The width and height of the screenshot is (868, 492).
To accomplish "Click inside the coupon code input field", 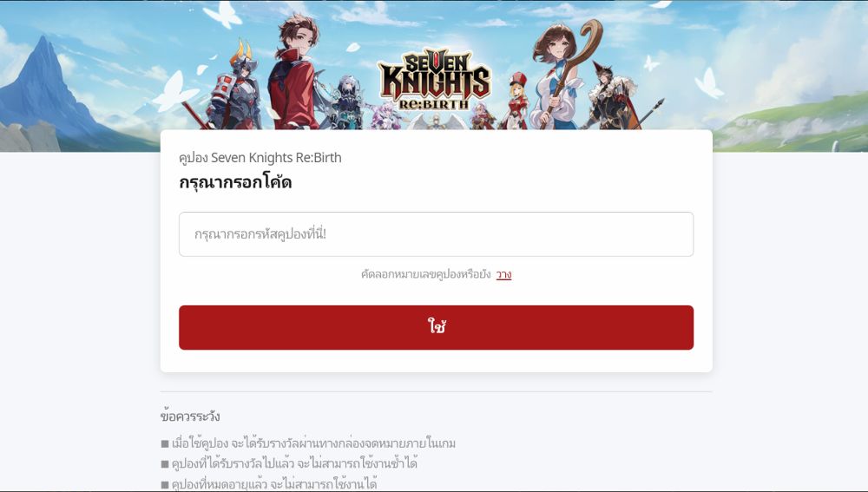I will [437, 234].
